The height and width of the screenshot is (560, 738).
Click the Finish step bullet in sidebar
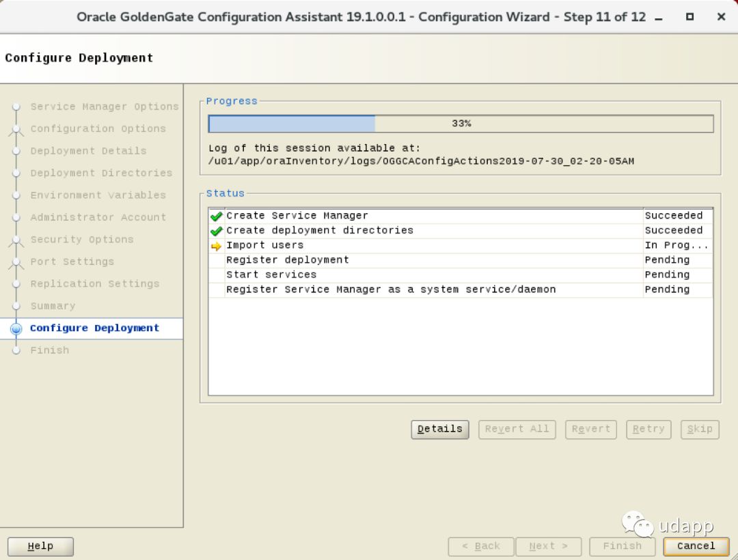tap(16, 350)
